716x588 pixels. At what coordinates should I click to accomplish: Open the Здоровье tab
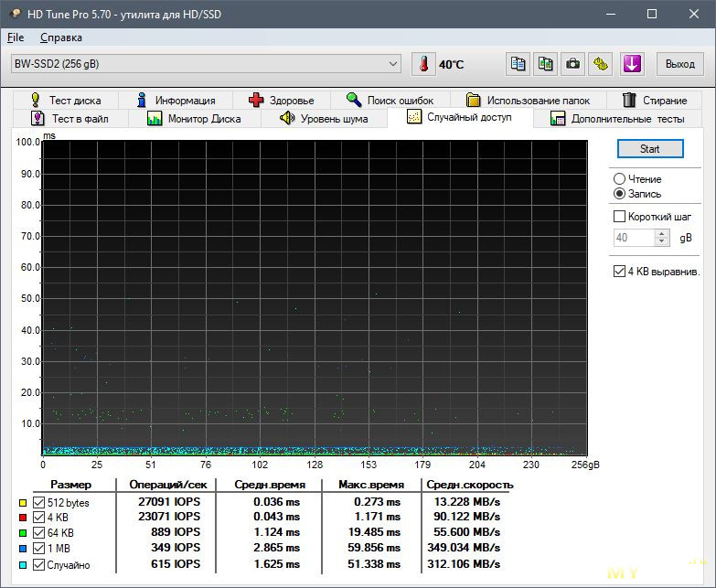(282, 100)
